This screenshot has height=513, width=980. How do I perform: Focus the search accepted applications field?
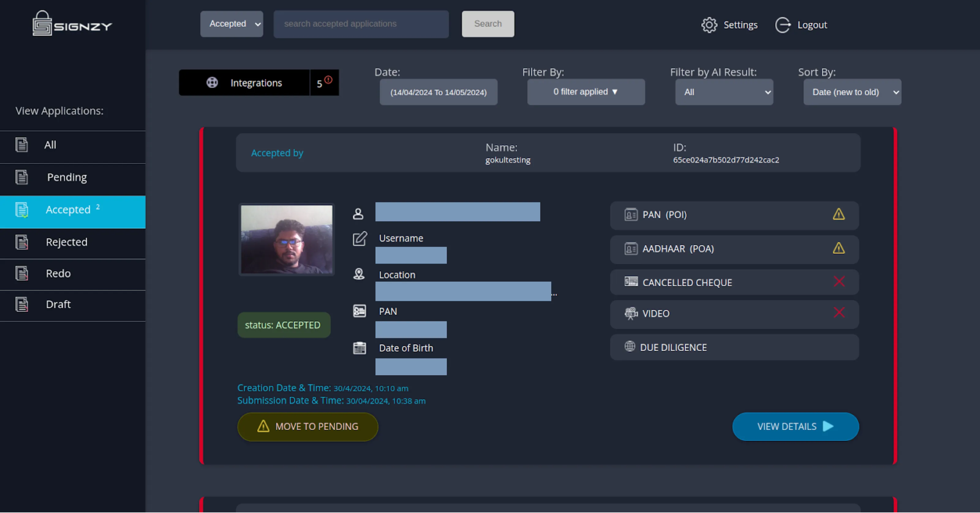point(361,24)
